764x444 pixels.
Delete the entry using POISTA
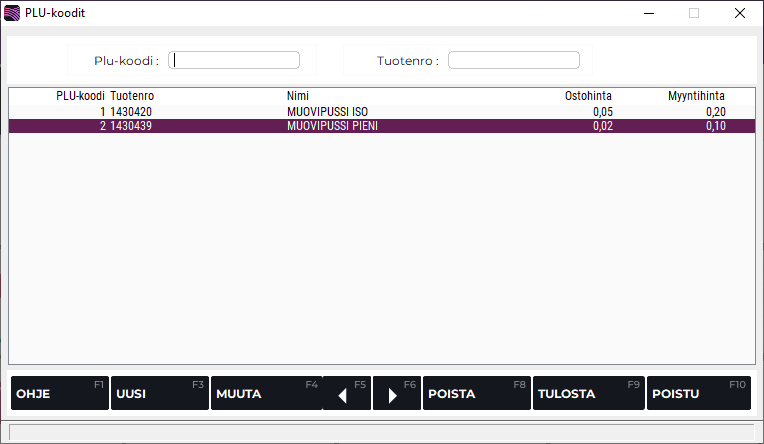tap(476, 394)
